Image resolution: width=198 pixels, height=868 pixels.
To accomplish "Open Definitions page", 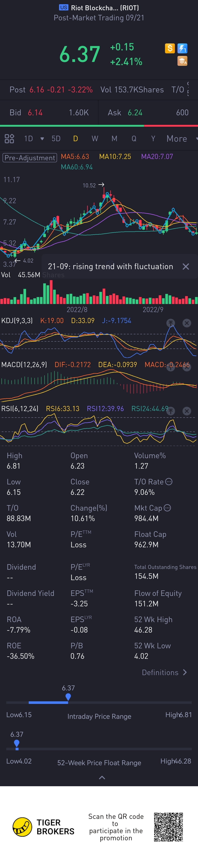I will point(164,672).
